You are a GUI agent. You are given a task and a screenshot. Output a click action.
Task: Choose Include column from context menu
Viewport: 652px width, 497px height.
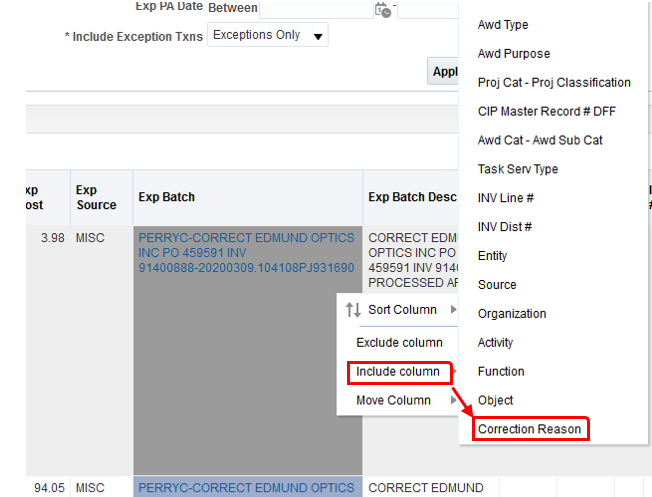pyautogui.click(x=398, y=372)
